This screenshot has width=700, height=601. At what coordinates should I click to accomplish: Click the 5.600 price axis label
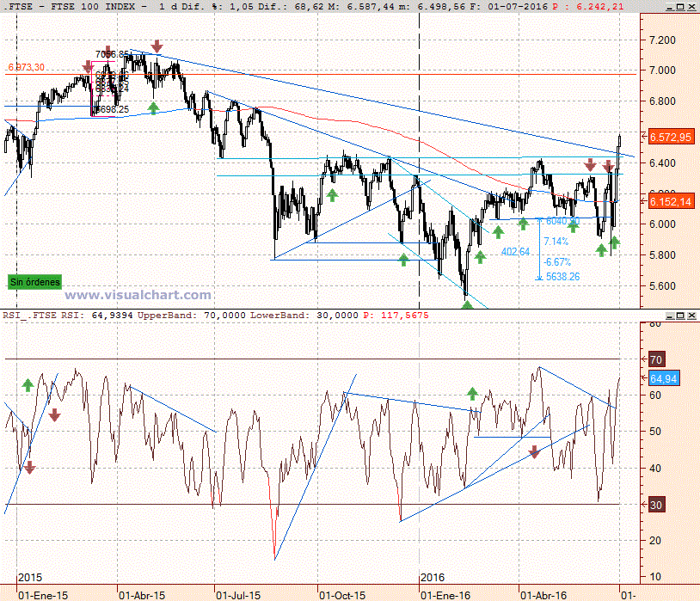pos(662,285)
